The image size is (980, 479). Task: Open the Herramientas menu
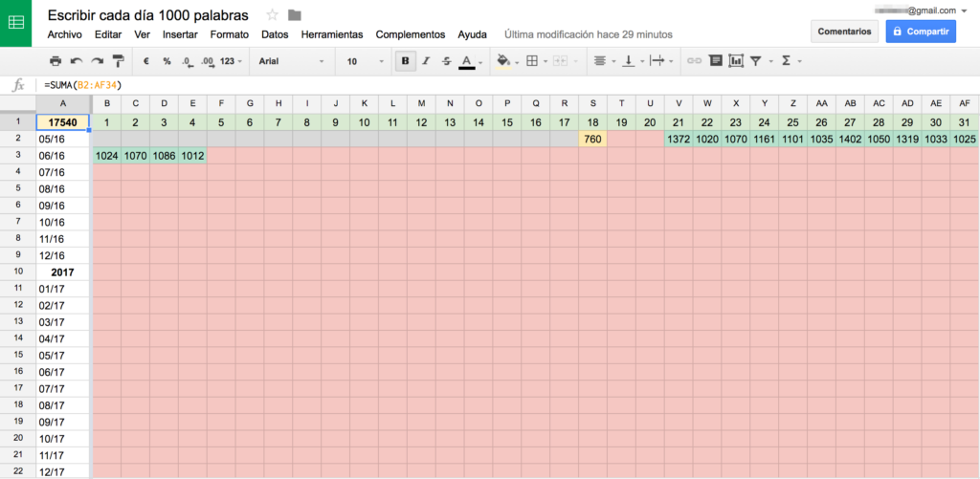click(x=332, y=35)
